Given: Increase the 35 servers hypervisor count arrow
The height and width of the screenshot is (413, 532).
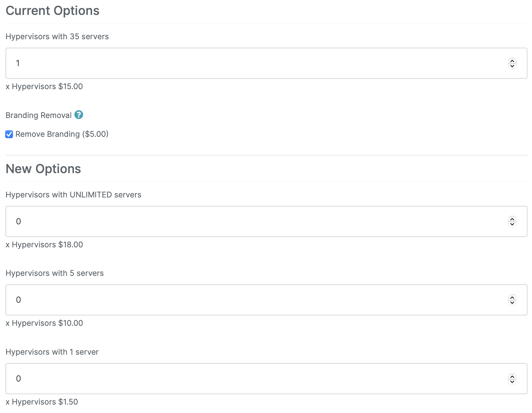Looking at the screenshot, I should [512, 61].
